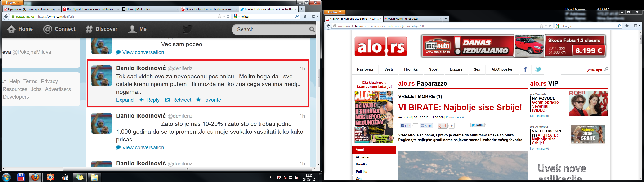Favorite the highlighted Danilo Ikodinović tweet
644x182 pixels.
[x=209, y=100]
